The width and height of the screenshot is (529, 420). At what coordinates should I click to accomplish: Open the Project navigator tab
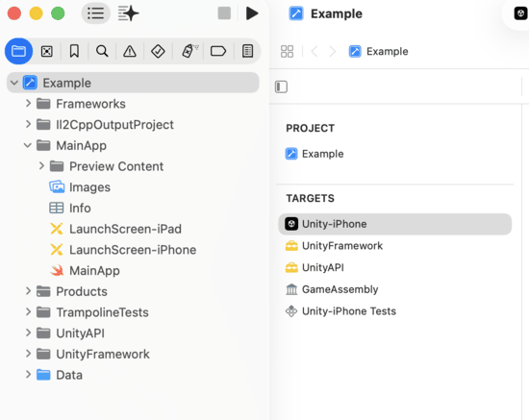point(18,51)
